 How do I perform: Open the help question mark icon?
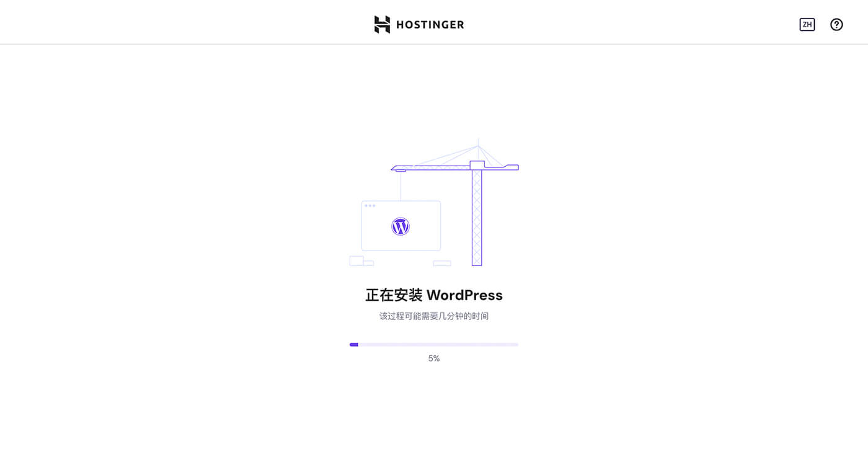(836, 25)
